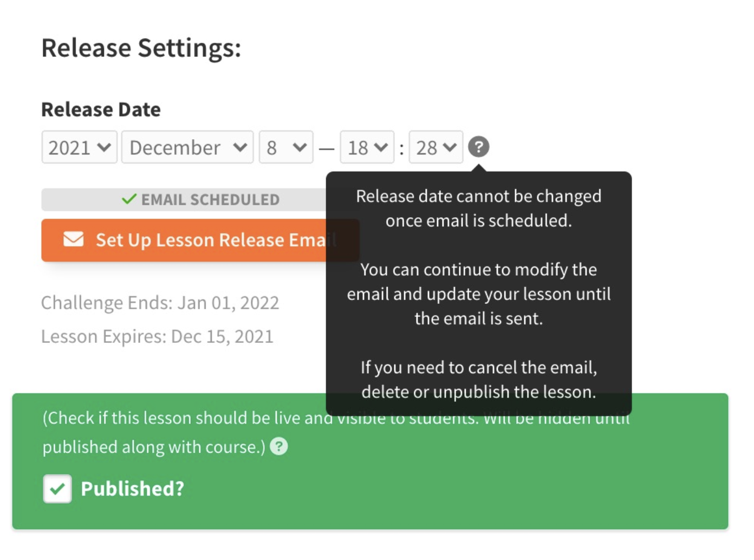Viewport: 754px width, 560px height.
Task: Click the envelope icon on the orange button
Action: tap(74, 239)
